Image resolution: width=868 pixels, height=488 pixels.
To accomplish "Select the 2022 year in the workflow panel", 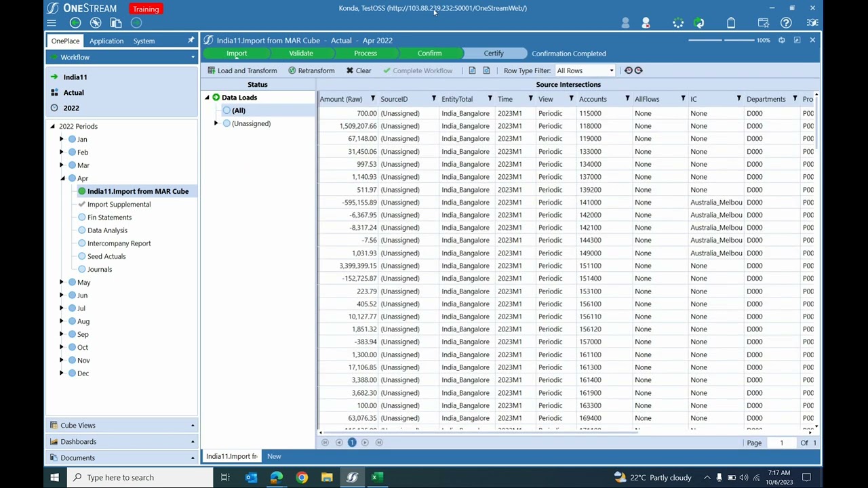I will tap(71, 108).
